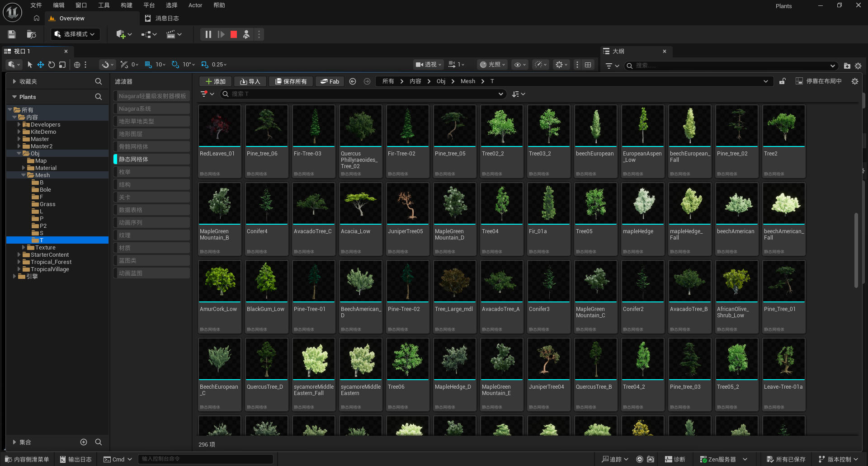Click the 添加 button

point(215,81)
